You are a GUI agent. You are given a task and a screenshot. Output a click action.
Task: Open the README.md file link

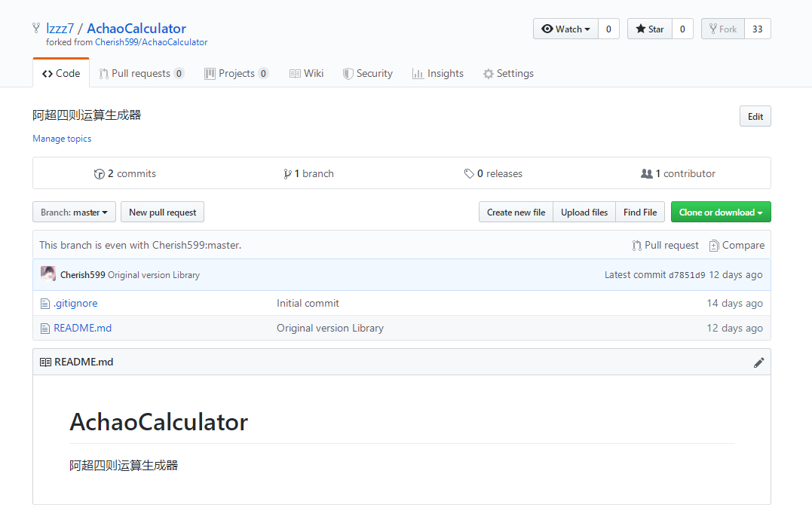[x=83, y=328]
